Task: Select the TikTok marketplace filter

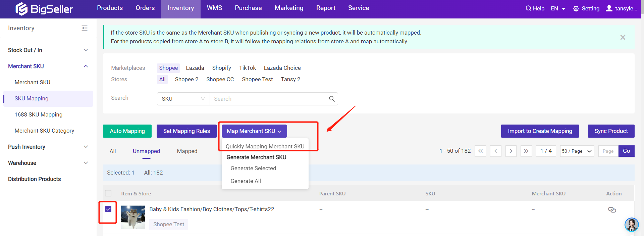Action: tap(248, 68)
